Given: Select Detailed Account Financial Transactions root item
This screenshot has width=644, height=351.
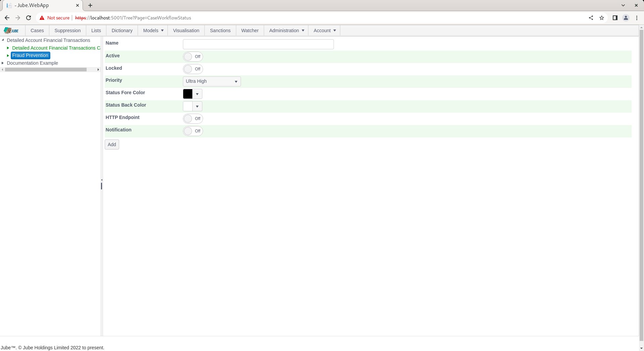Looking at the screenshot, I should 48,40.
